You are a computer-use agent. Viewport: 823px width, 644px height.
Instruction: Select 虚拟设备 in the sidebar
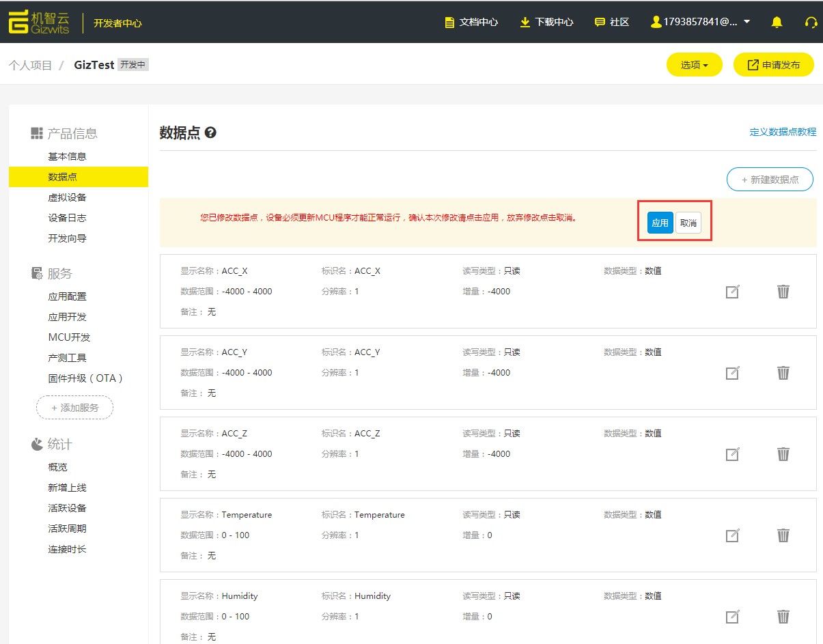tap(67, 197)
